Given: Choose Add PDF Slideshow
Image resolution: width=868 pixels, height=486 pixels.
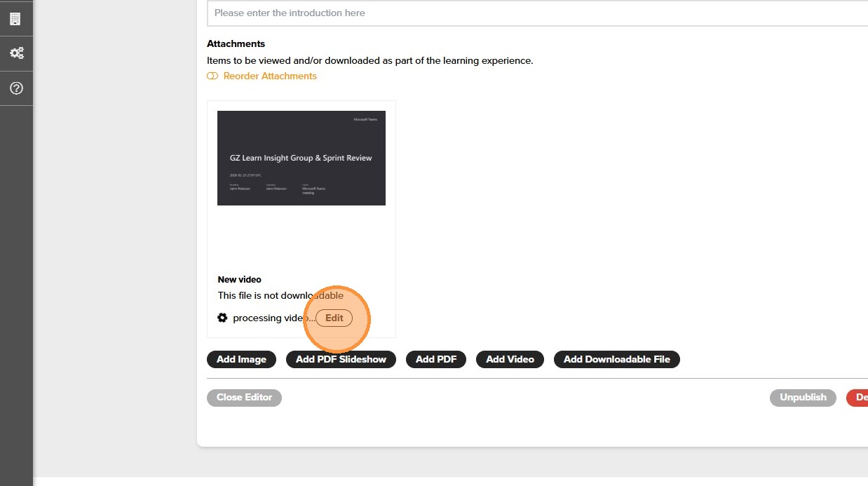Looking at the screenshot, I should (341, 359).
